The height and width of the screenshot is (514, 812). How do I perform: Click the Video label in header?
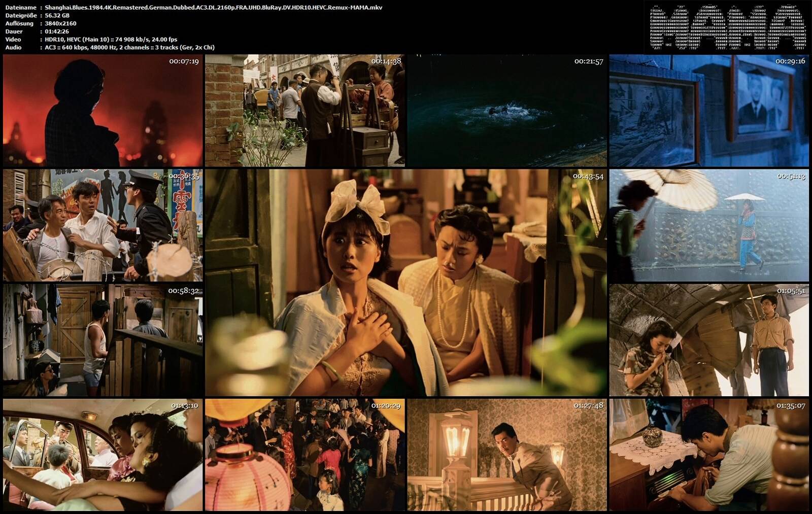(13, 40)
